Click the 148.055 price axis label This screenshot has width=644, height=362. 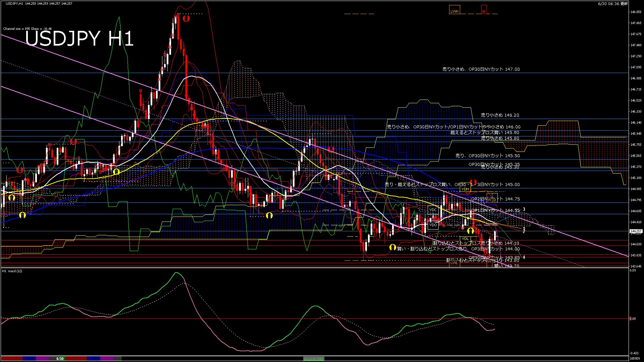(x=636, y=12)
